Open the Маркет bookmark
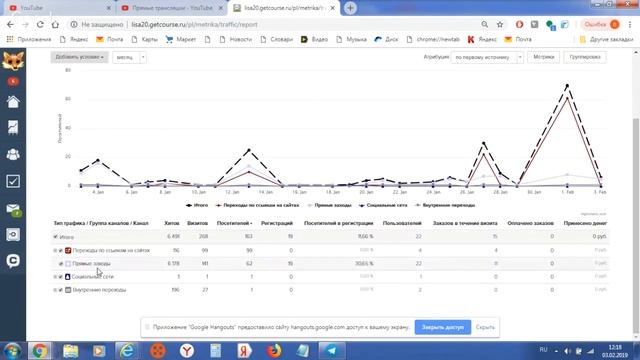This screenshot has height=360, width=640. point(181,39)
